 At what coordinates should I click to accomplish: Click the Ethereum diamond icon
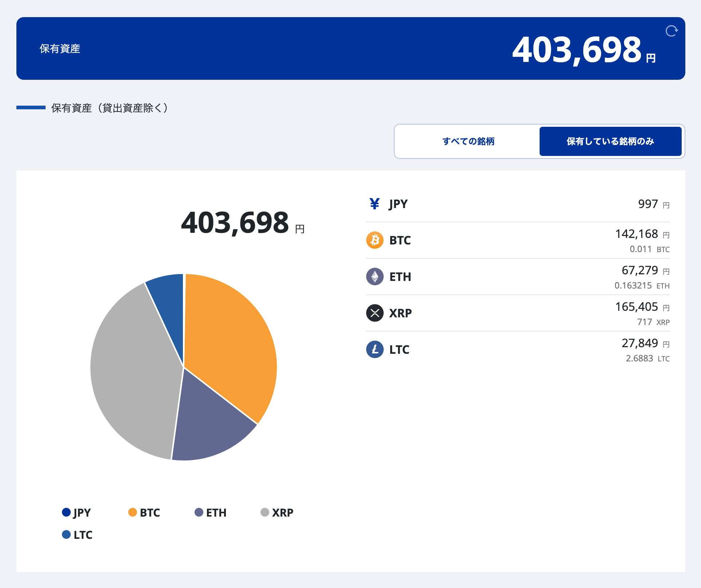(375, 277)
